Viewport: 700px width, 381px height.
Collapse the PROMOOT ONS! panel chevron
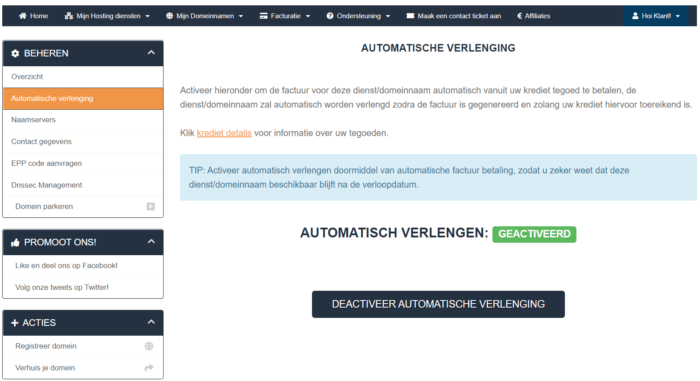[x=151, y=242]
